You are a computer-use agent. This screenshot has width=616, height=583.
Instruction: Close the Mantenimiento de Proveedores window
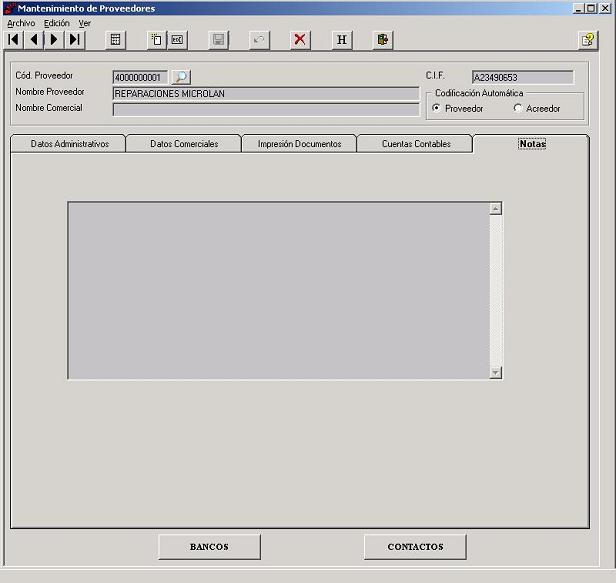coord(605,8)
